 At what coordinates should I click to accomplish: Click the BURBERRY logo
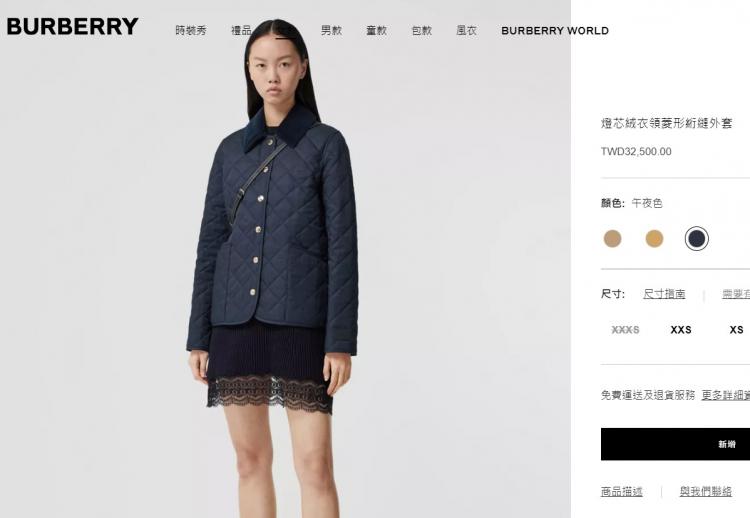pyautogui.click(x=73, y=27)
